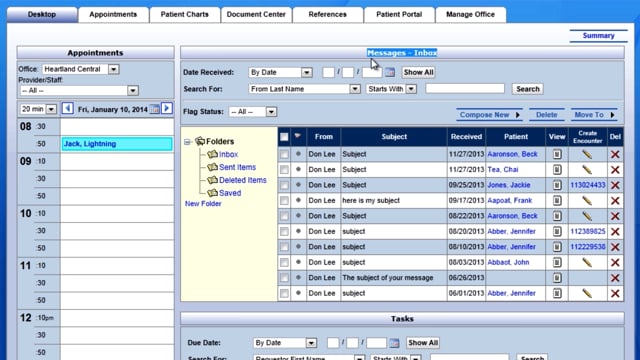This screenshot has height=360, width=640.
Task: Switch to the Patient Portal tab
Action: tap(399, 15)
